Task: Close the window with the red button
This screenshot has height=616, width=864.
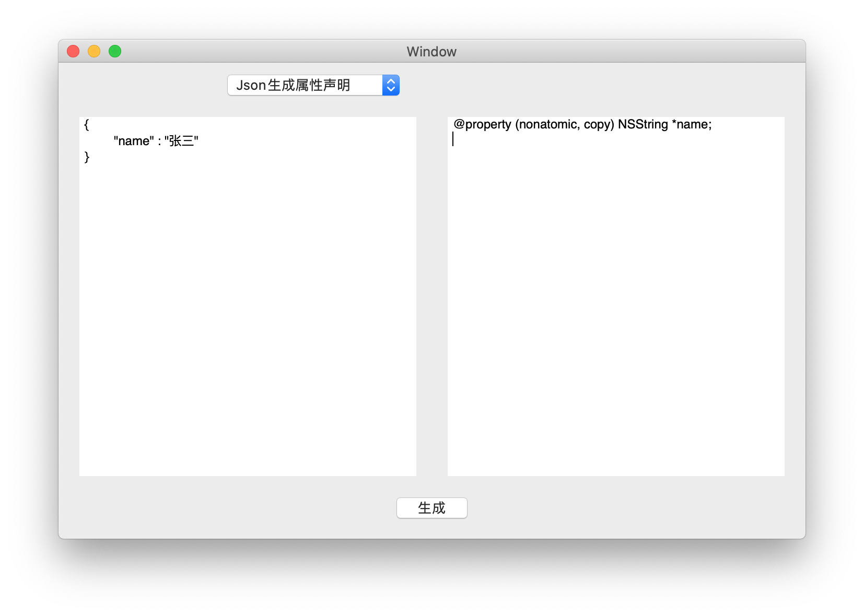Action: coord(73,51)
